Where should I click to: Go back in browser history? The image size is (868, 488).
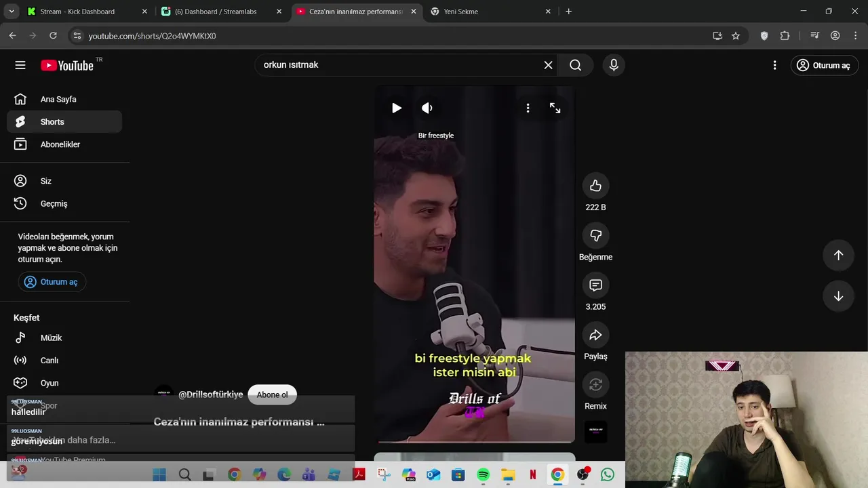coord(12,36)
